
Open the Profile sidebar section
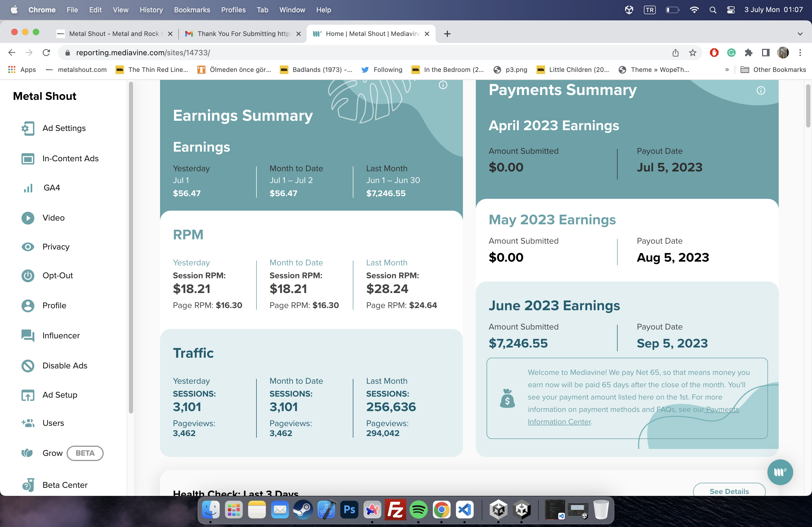point(44,306)
